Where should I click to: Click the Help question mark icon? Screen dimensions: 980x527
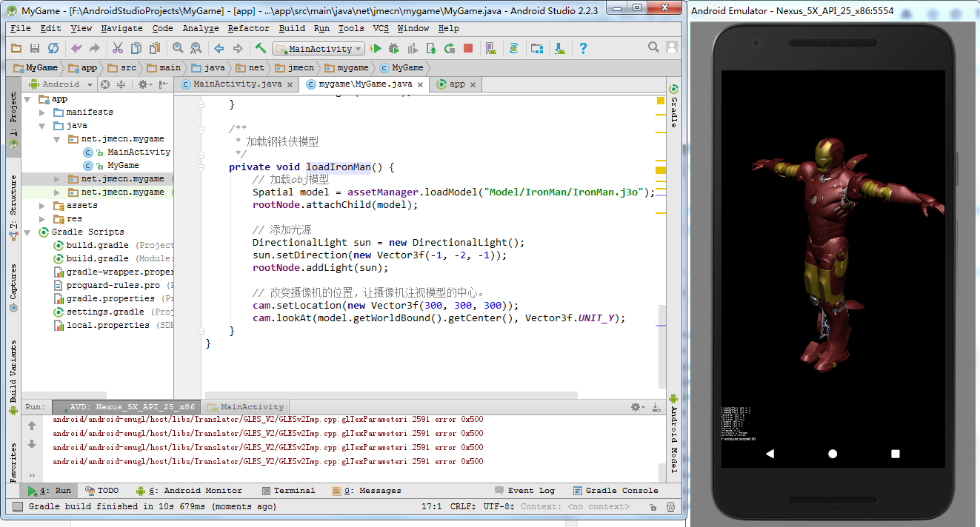583,48
